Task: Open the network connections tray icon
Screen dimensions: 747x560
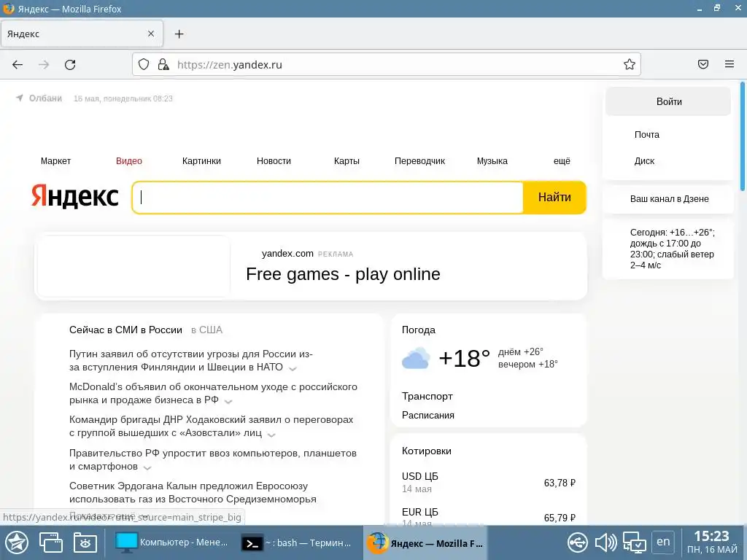Action: point(635,542)
